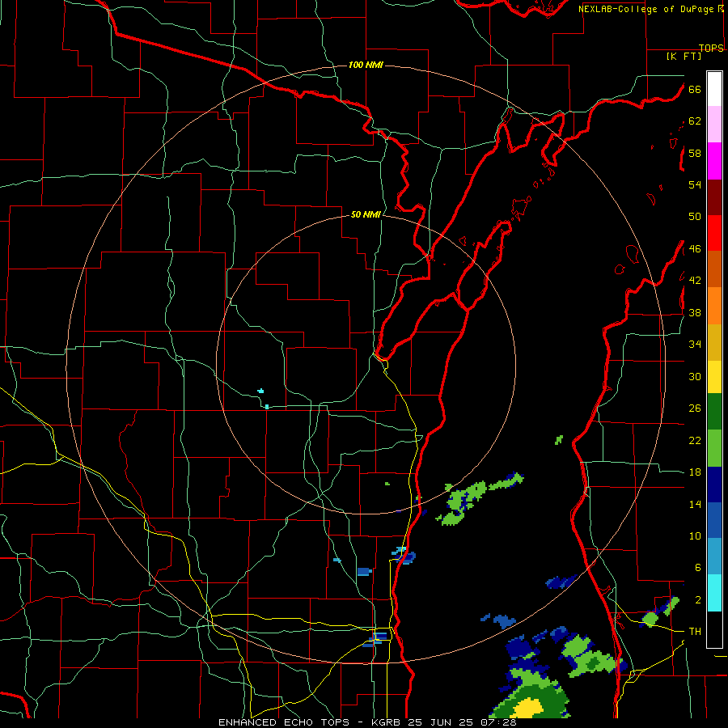Click the [K FT] units label
The image size is (728, 728).
(684, 56)
